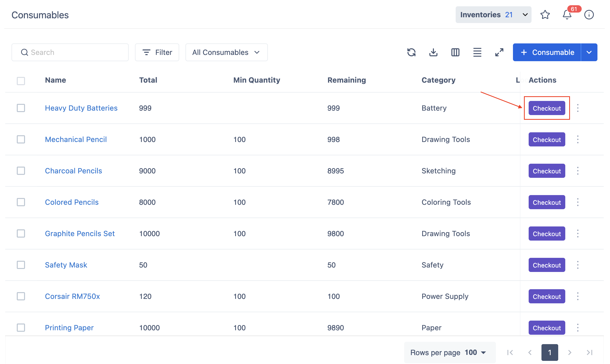Open the Inventories dropdown
The image size is (610, 364).
493,15
